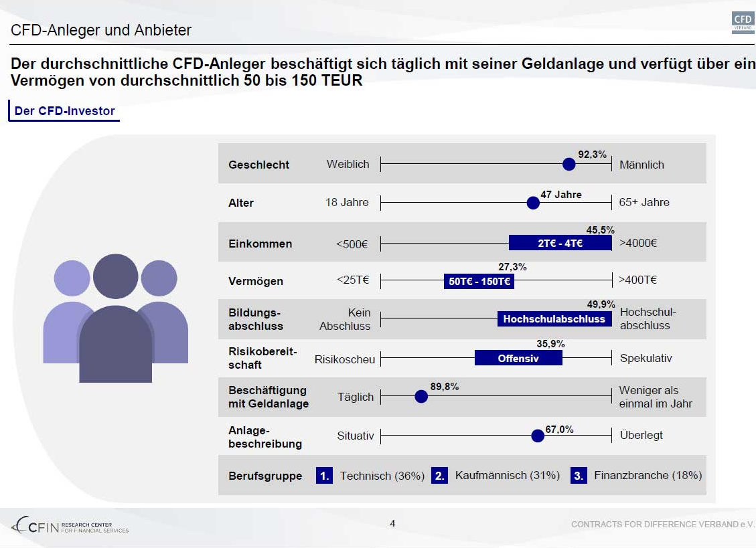Select number 1 badge beside Technisch

click(324, 476)
